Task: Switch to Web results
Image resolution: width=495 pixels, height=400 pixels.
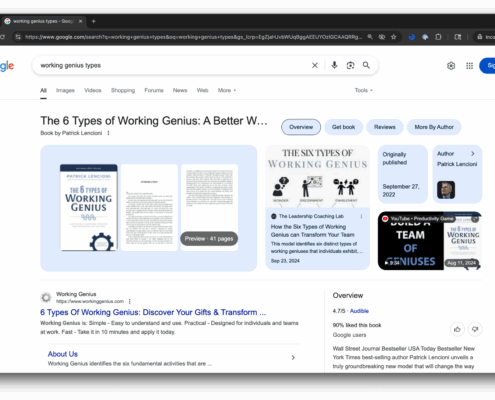Action: [x=202, y=90]
